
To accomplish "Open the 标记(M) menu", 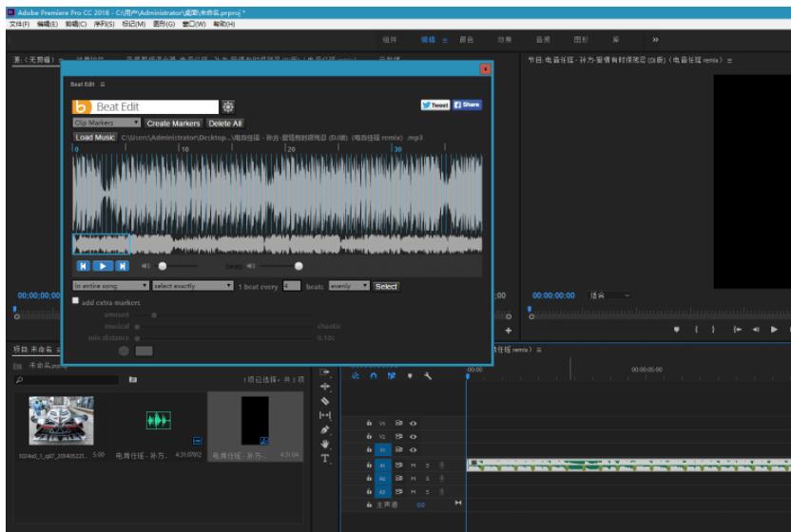I will point(134,24).
